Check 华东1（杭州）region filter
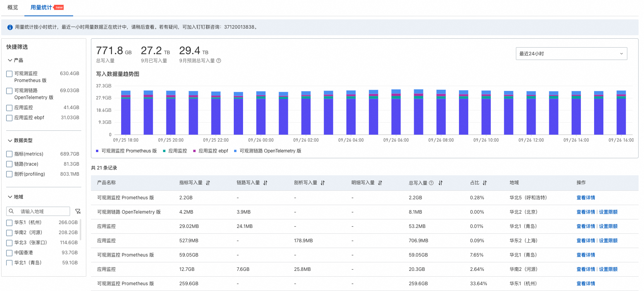The image size is (644, 291). pos(9,223)
